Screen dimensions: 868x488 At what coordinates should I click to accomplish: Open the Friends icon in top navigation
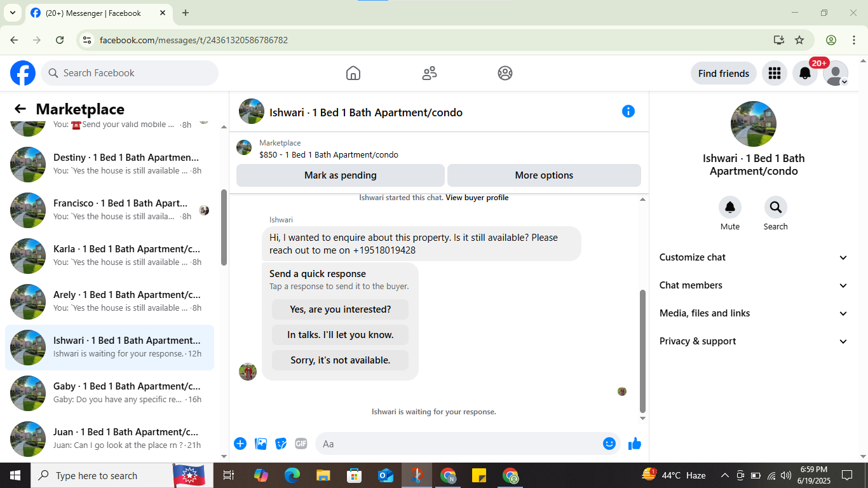[430, 73]
